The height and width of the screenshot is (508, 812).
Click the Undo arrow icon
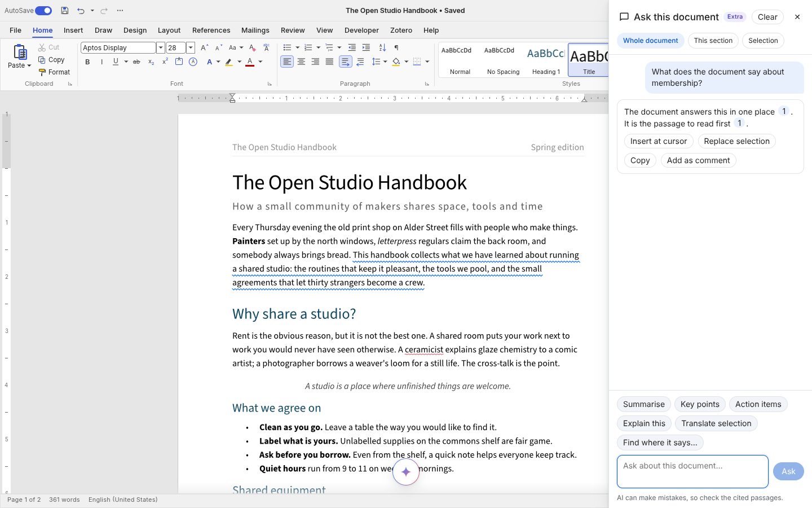coord(81,11)
